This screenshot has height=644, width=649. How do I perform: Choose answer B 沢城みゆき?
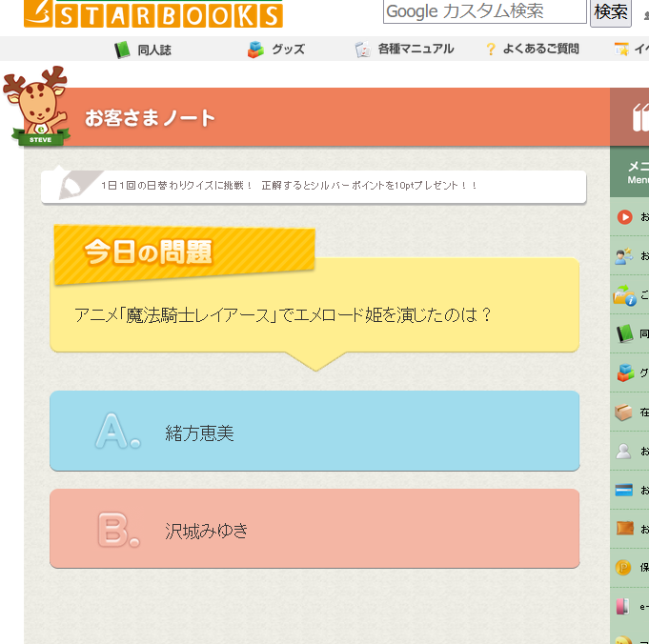tap(314, 529)
